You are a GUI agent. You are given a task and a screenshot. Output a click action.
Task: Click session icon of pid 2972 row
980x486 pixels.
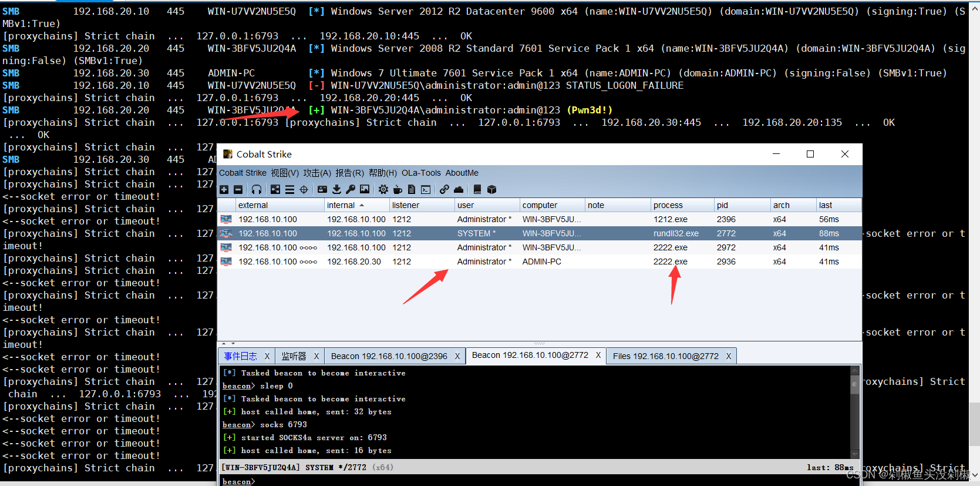(226, 247)
